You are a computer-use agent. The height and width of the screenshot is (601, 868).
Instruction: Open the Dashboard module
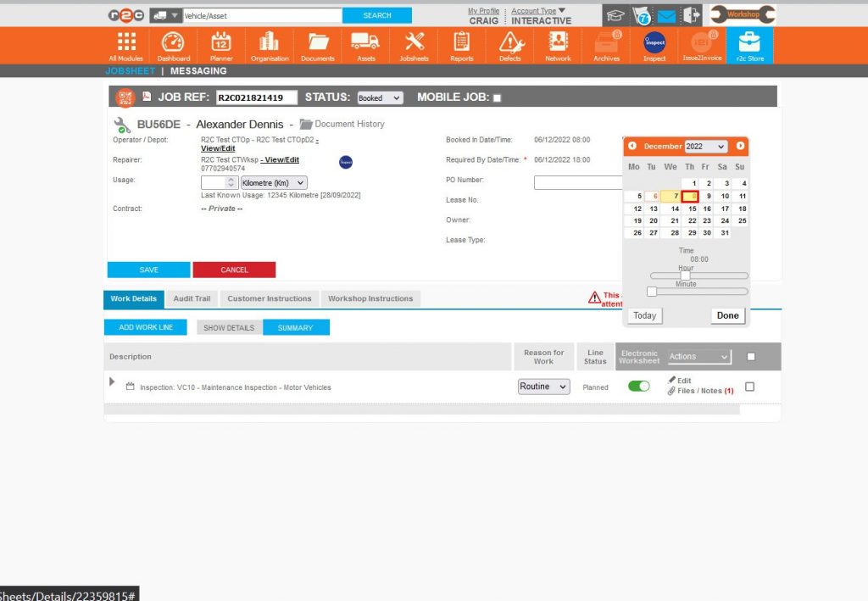[173, 46]
